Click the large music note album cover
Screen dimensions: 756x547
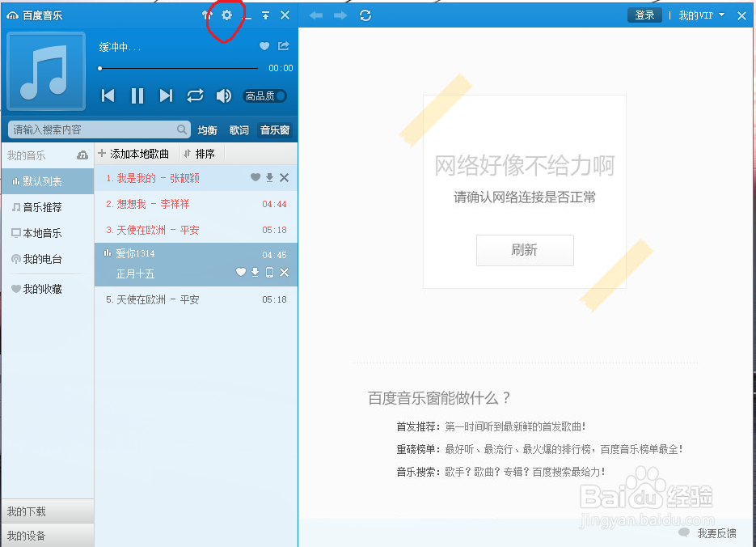point(46,71)
